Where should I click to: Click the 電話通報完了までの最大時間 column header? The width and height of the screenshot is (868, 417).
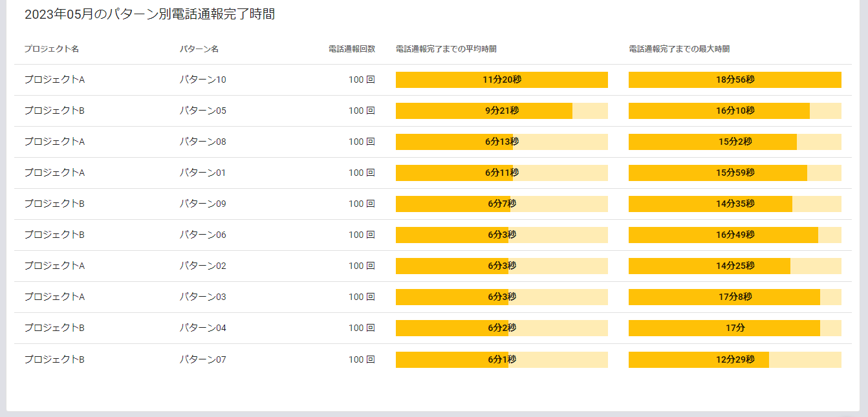click(x=679, y=49)
